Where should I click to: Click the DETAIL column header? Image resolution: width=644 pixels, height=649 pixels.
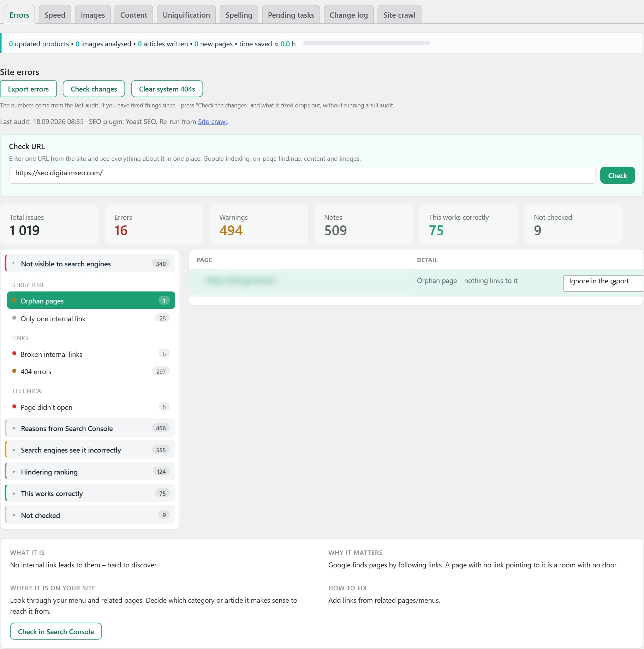pyautogui.click(x=427, y=260)
